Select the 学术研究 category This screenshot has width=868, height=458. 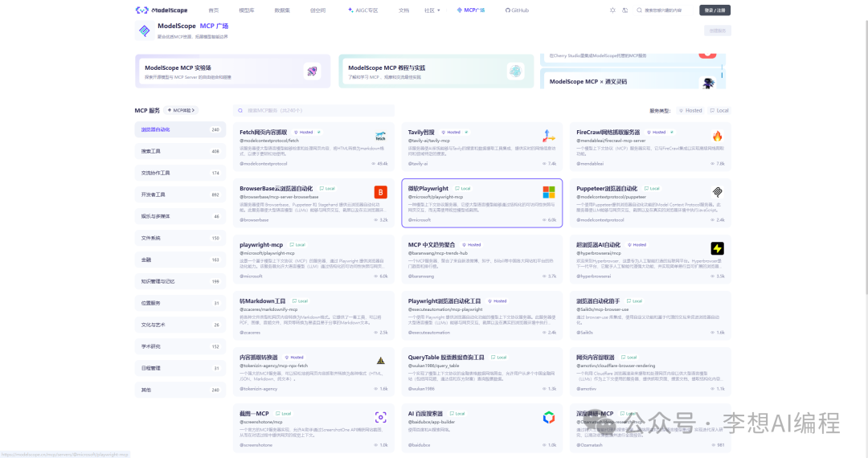point(180,346)
